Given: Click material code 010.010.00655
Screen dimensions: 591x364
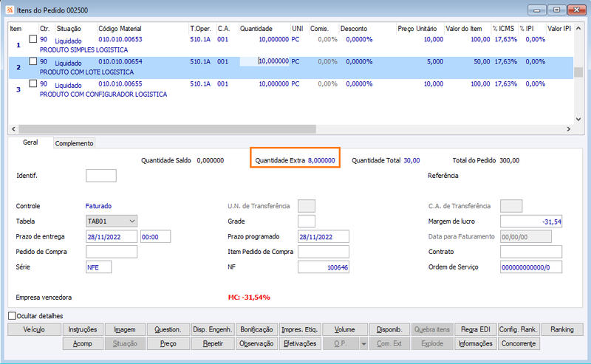Looking at the screenshot, I should [120, 83].
